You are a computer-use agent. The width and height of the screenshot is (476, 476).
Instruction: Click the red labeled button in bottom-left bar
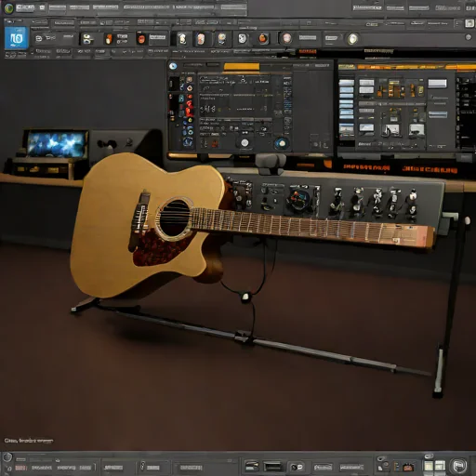20,468
